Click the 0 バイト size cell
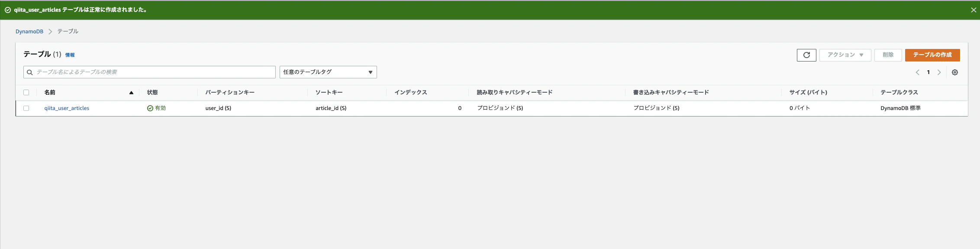The height and width of the screenshot is (249, 980). (799, 108)
